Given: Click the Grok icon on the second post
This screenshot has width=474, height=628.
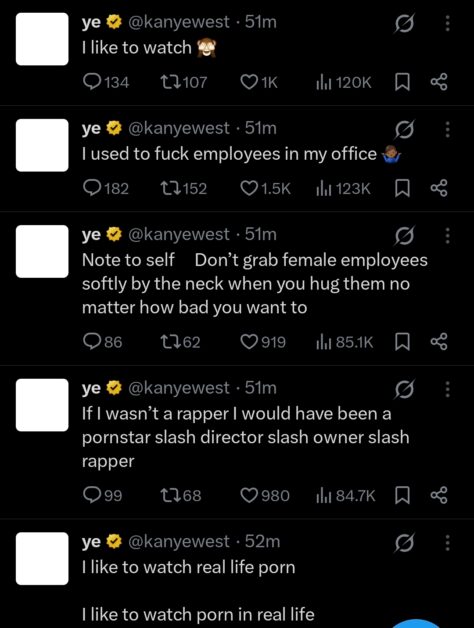Looking at the screenshot, I should [403, 129].
